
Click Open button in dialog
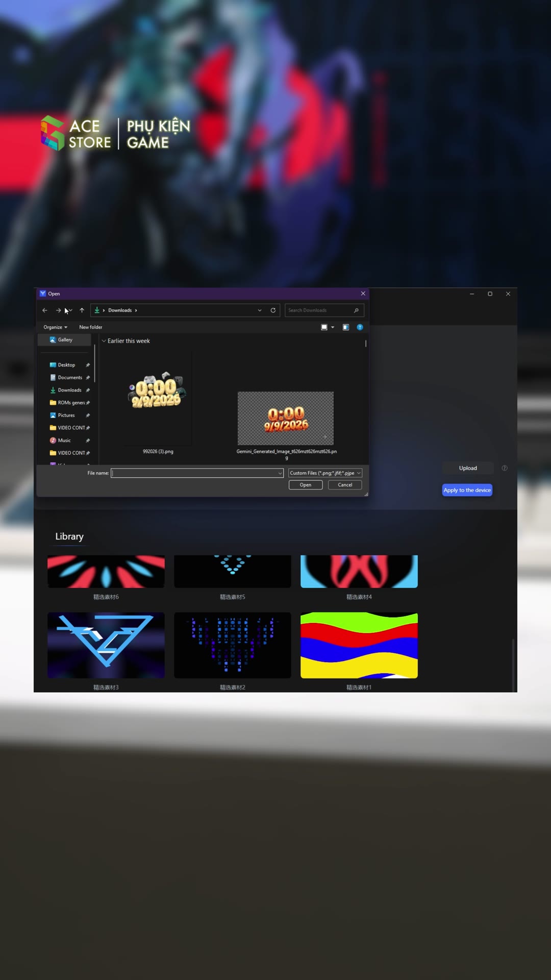(306, 485)
